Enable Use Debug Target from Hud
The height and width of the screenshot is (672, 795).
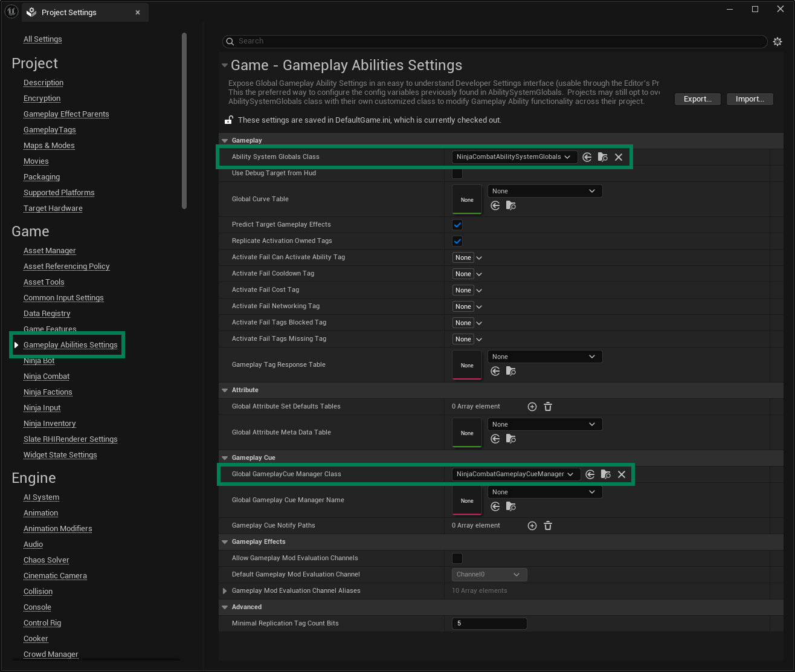point(457,173)
